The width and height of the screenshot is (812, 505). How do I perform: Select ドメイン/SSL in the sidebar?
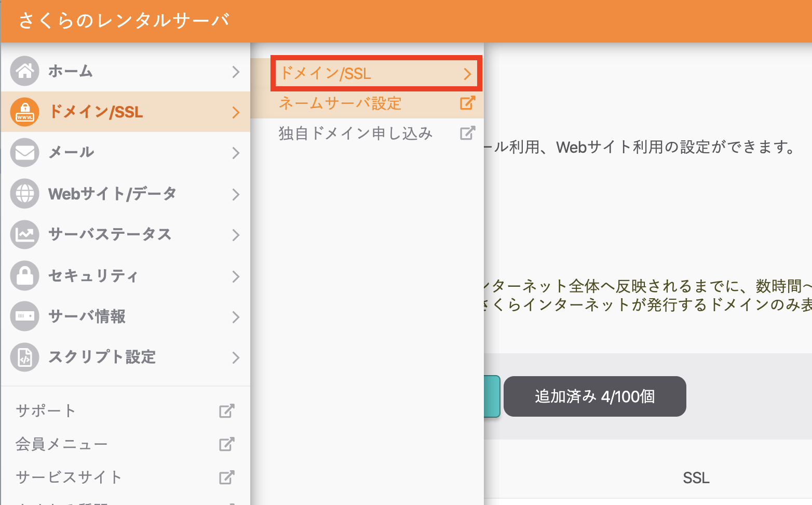click(x=126, y=112)
